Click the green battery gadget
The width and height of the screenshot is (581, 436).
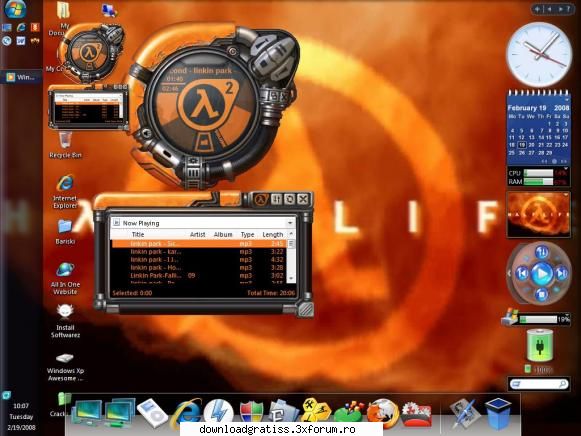pos(540,345)
